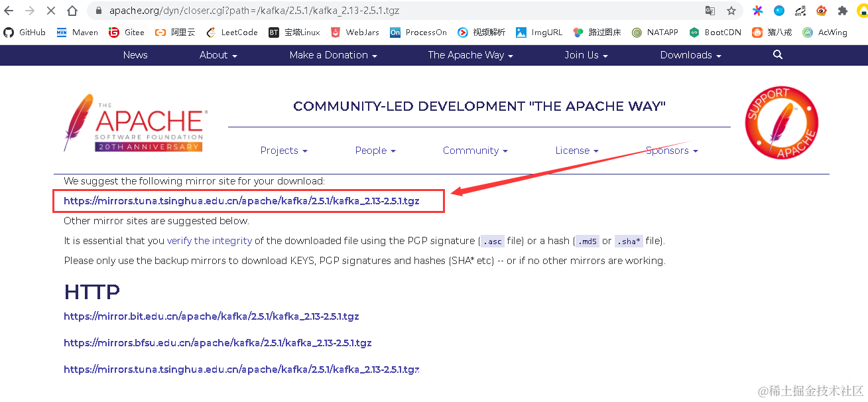Click the Support Apache round badge

point(781,123)
